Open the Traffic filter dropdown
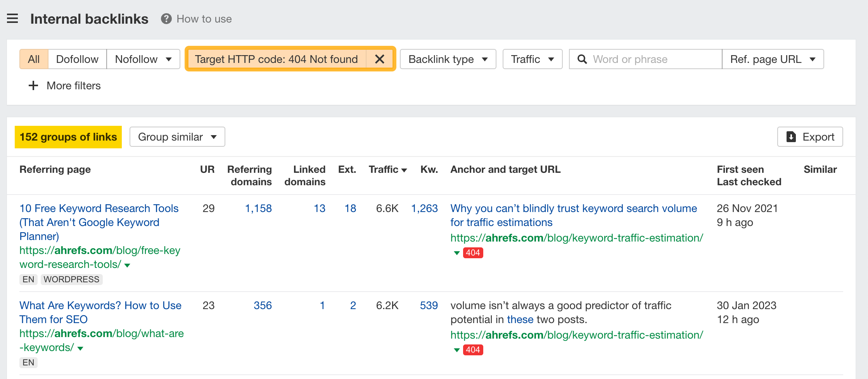The image size is (868, 379). point(533,59)
